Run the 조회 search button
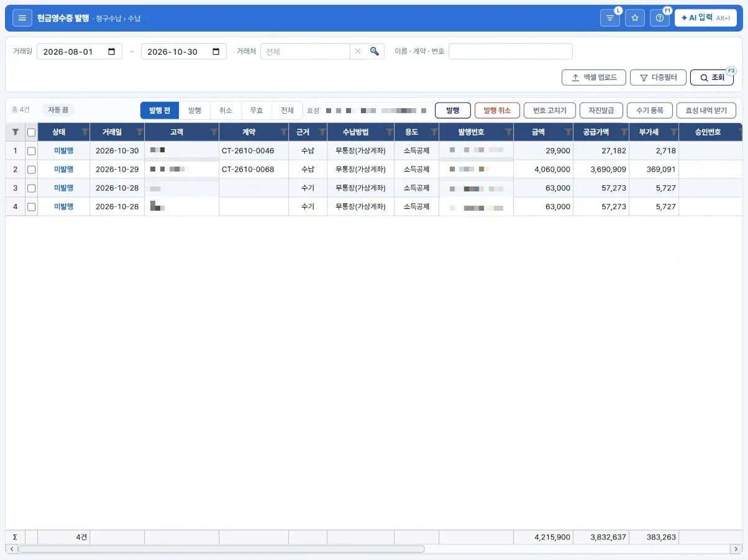 tap(712, 78)
